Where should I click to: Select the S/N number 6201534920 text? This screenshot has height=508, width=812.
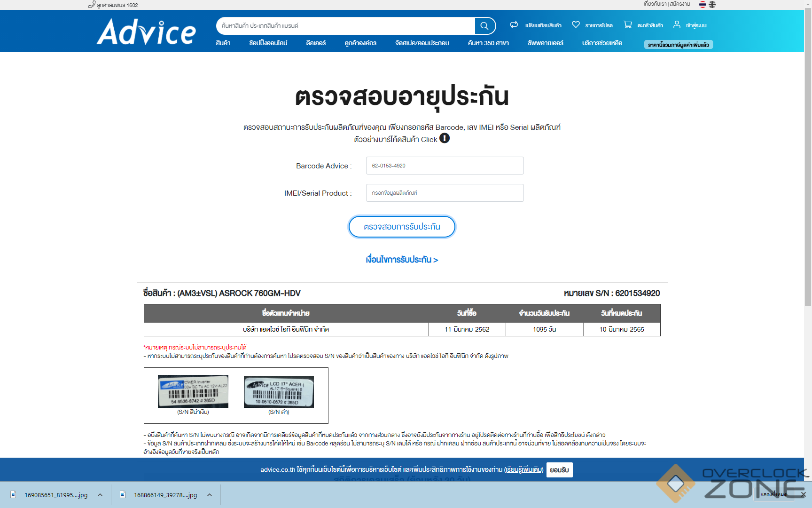(638, 293)
